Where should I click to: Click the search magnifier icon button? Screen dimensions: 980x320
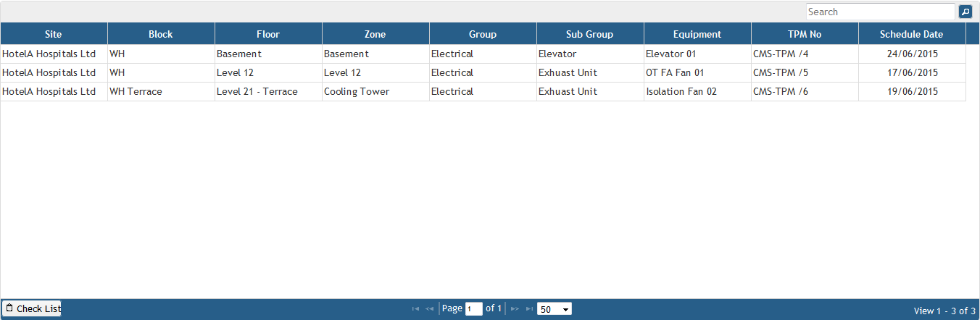pyautogui.click(x=965, y=12)
